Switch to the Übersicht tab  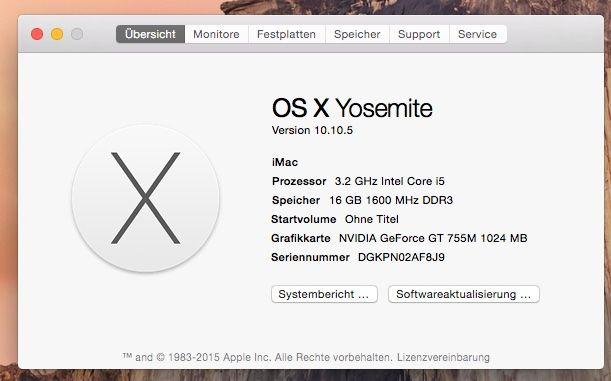(x=150, y=34)
